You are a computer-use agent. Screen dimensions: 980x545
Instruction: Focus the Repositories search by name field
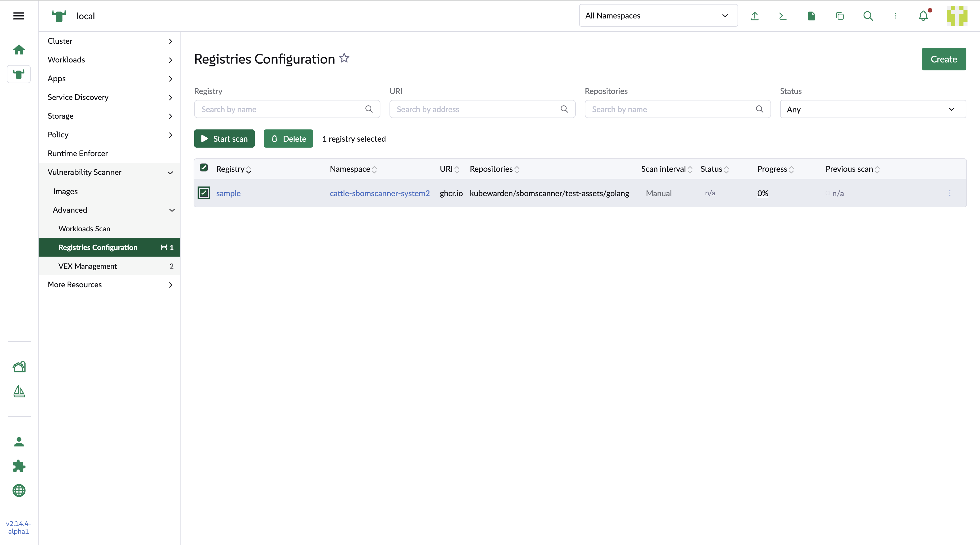pos(678,109)
